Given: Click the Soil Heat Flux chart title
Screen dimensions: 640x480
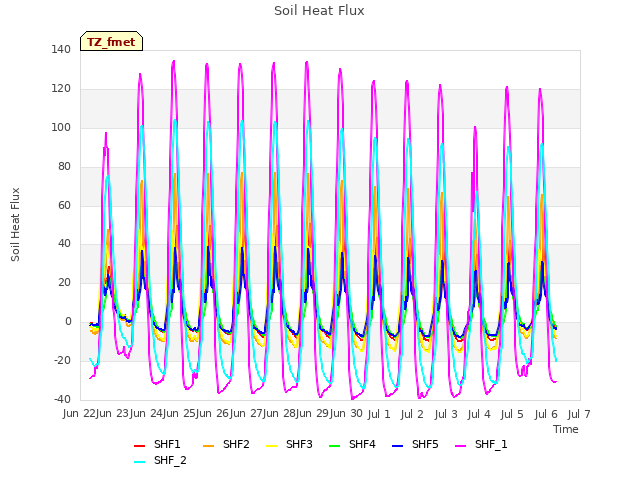Looking at the screenshot, I should [319, 11].
